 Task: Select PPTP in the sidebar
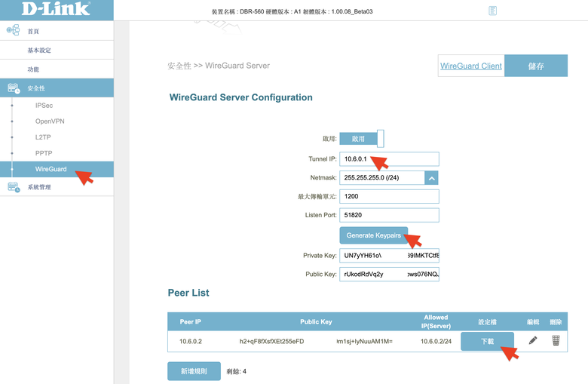44,153
